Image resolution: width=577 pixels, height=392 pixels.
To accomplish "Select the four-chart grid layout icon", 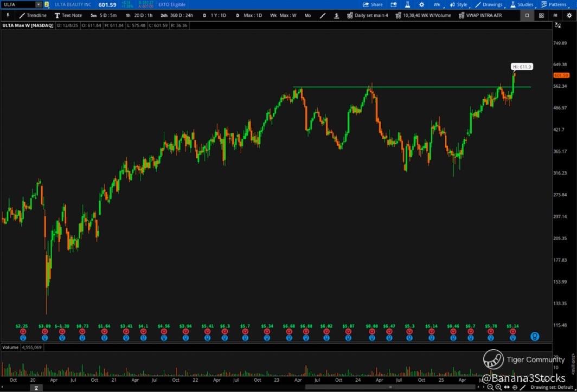I will 541,16.
